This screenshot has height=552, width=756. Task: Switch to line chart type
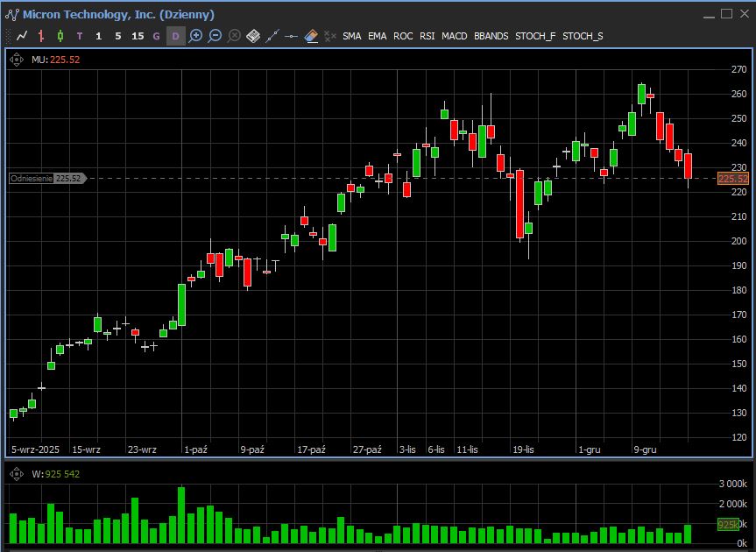(22, 36)
